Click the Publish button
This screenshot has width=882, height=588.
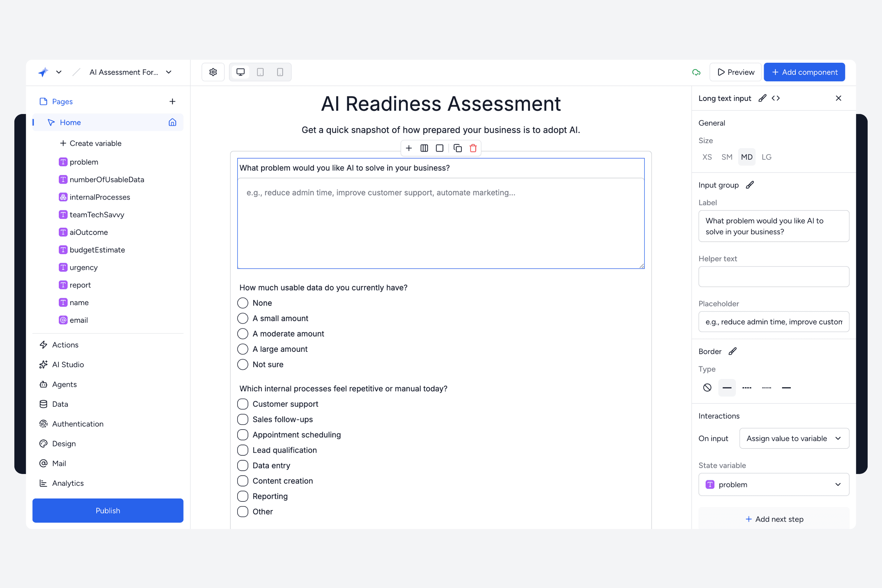[x=107, y=510]
